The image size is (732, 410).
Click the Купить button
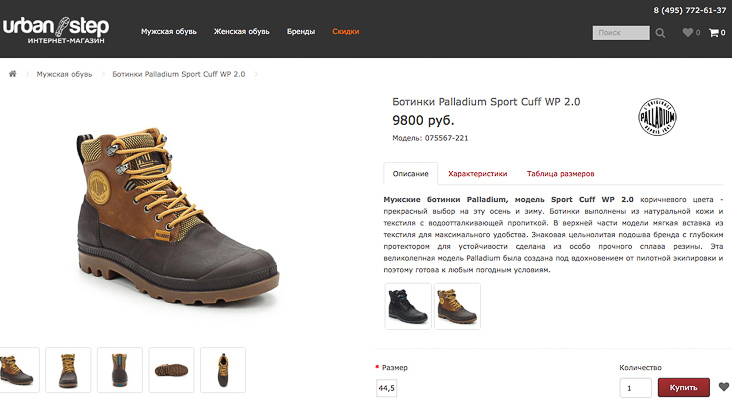tap(683, 388)
